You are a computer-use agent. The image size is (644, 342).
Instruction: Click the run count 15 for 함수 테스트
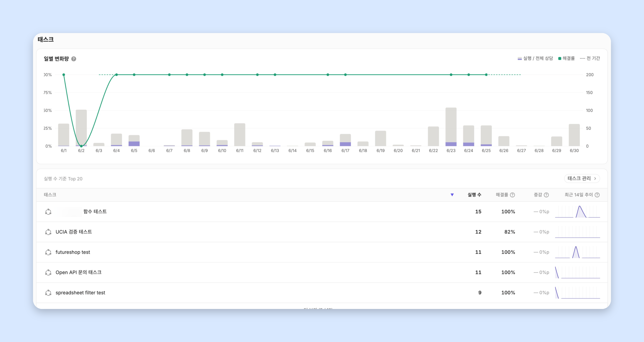(x=478, y=212)
